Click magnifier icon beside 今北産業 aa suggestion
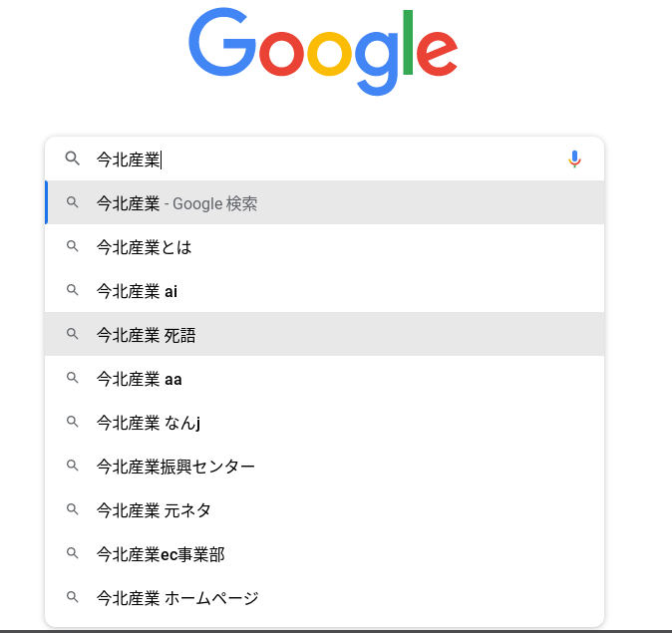 point(72,379)
